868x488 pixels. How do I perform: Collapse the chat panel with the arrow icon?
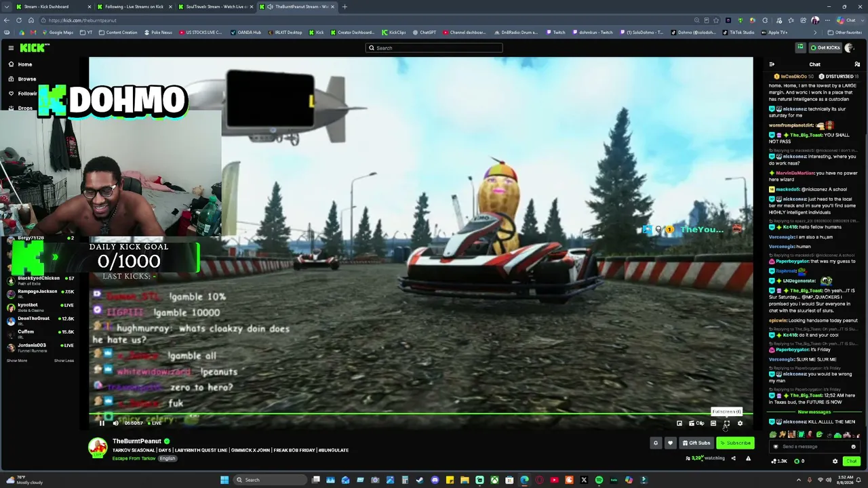[772, 64]
